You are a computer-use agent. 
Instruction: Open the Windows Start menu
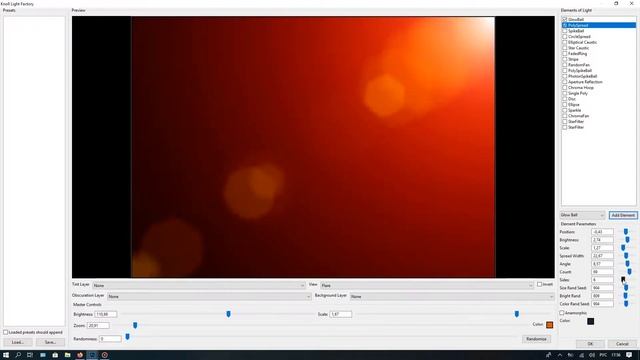tap(6, 355)
